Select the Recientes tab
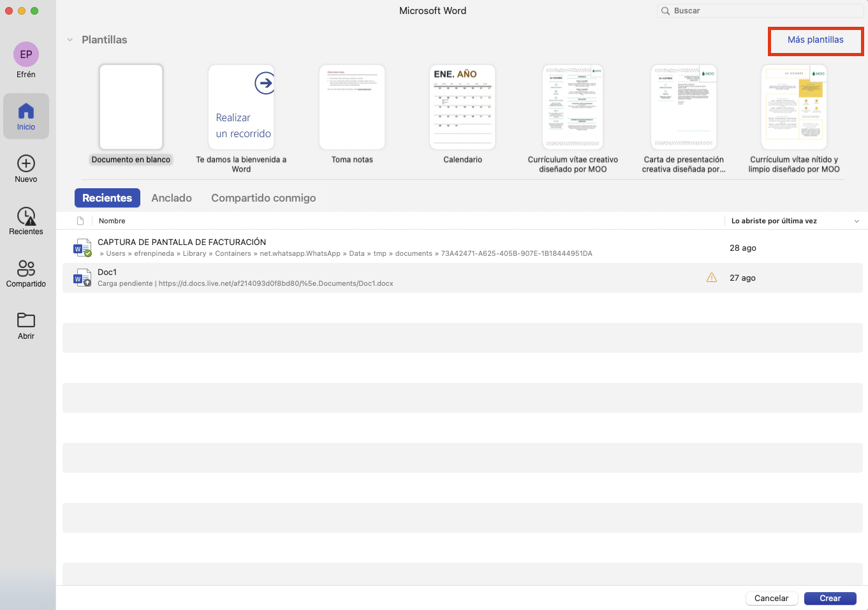868x610 pixels. click(107, 198)
